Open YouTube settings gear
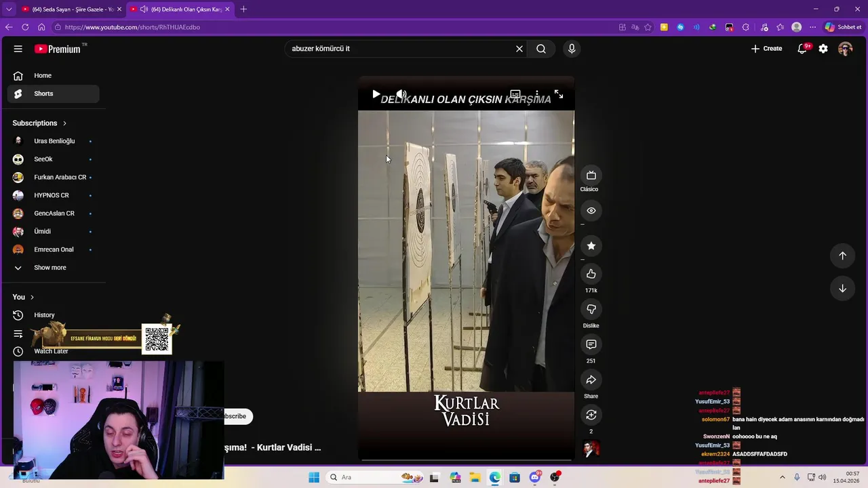Viewport: 868px width, 488px height. click(823, 49)
